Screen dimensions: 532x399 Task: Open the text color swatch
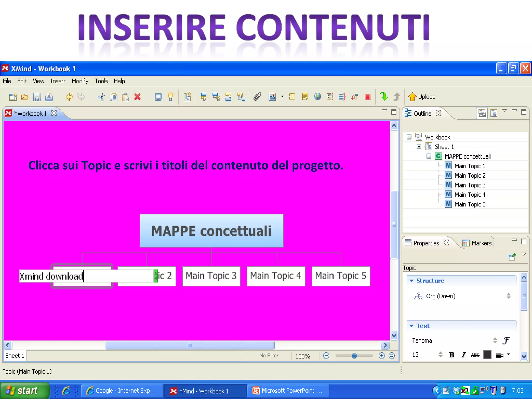487,355
